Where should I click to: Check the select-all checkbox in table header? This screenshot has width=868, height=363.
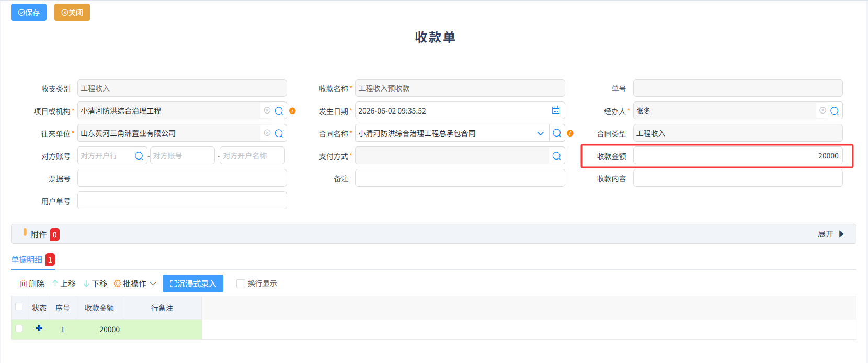pyautogui.click(x=19, y=307)
